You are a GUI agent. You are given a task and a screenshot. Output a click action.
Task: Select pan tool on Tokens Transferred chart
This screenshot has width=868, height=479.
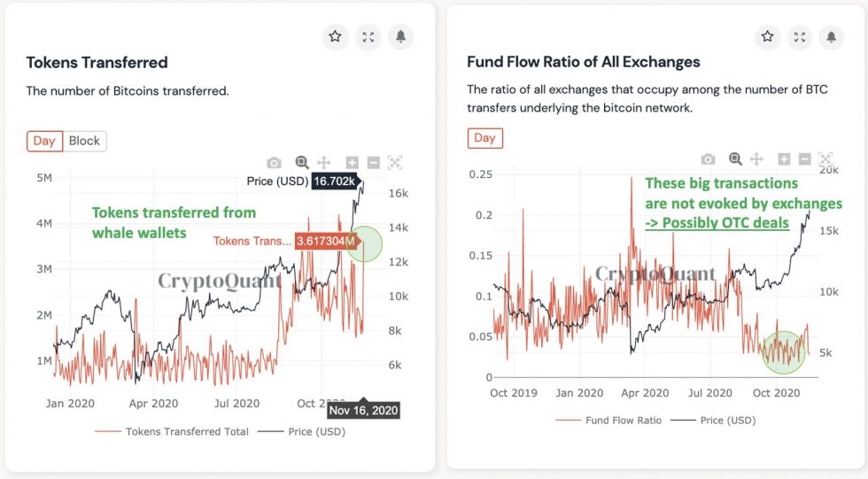point(324,163)
